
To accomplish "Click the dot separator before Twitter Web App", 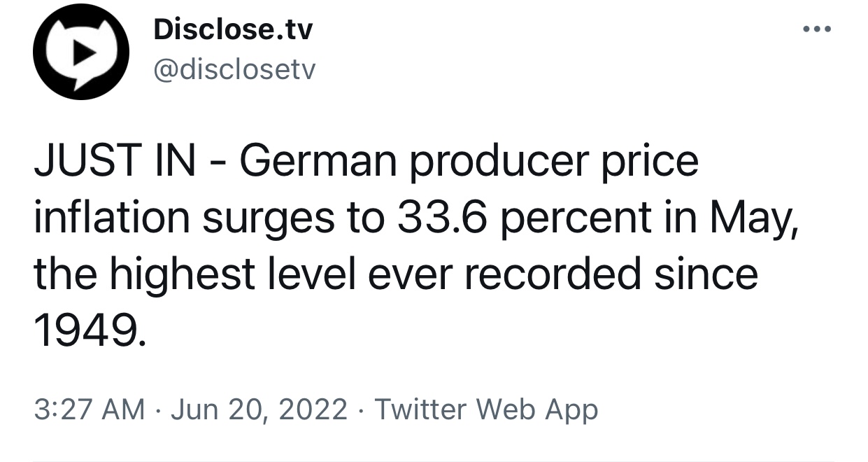I will [362, 409].
